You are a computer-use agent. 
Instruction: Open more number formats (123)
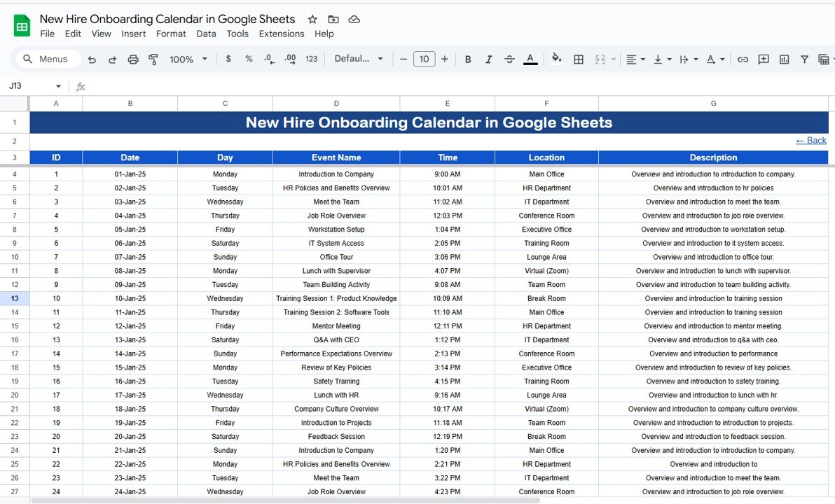click(312, 59)
